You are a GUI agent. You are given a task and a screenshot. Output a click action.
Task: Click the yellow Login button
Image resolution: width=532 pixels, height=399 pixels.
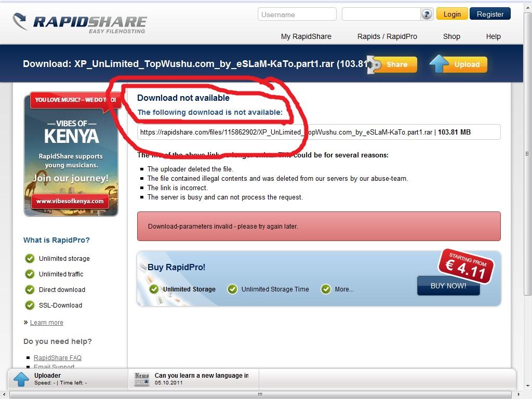click(452, 14)
